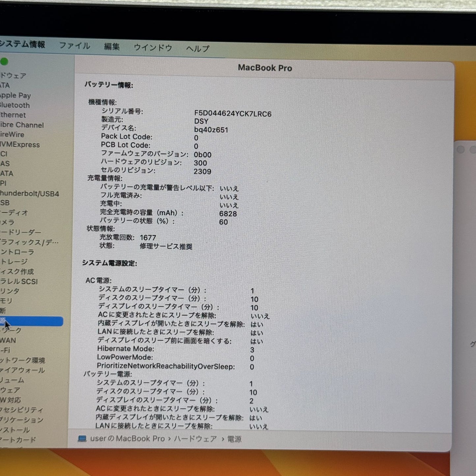Select the パラレルSCSI sidebar item
The width and height of the screenshot is (476, 476).
pos(19,282)
